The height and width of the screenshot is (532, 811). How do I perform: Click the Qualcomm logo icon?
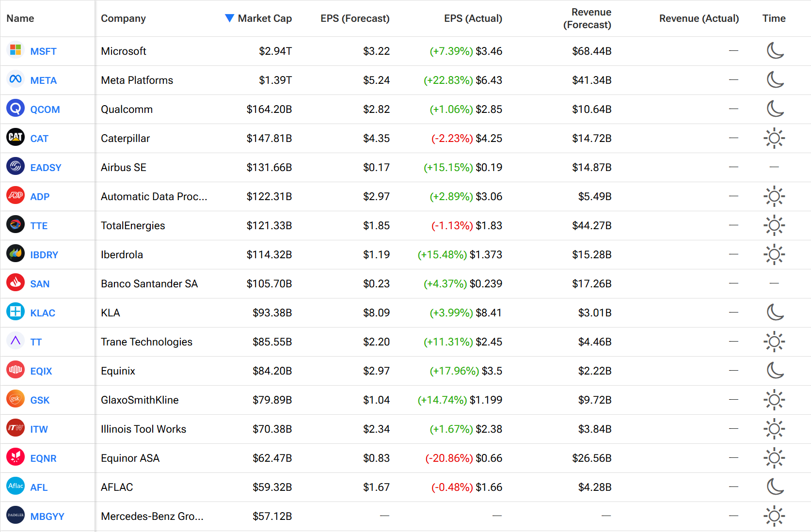pyautogui.click(x=16, y=108)
